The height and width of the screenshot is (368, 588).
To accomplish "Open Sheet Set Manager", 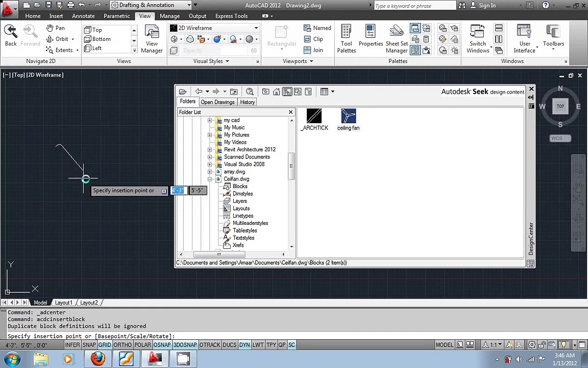I will pyautogui.click(x=397, y=39).
